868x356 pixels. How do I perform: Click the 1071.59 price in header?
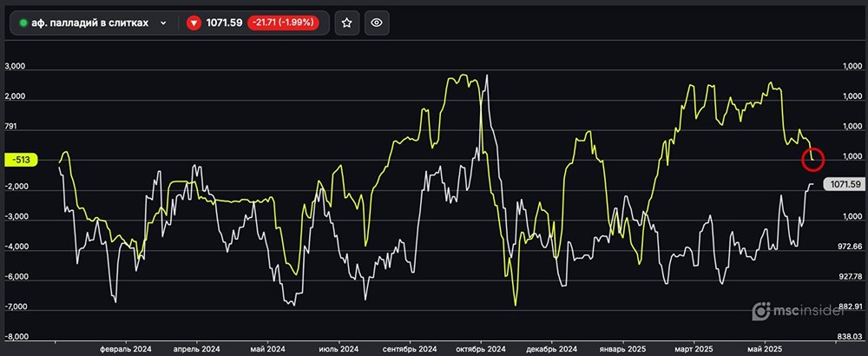click(x=222, y=23)
